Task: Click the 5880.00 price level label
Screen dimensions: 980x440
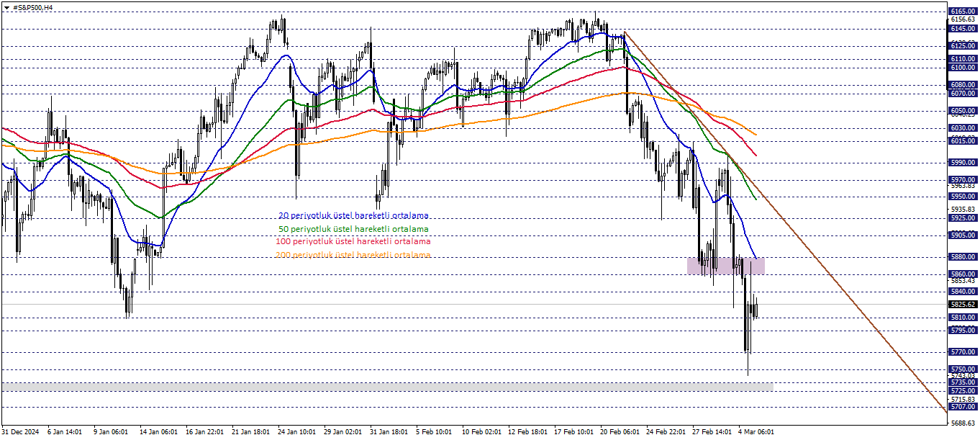Action: [x=963, y=257]
